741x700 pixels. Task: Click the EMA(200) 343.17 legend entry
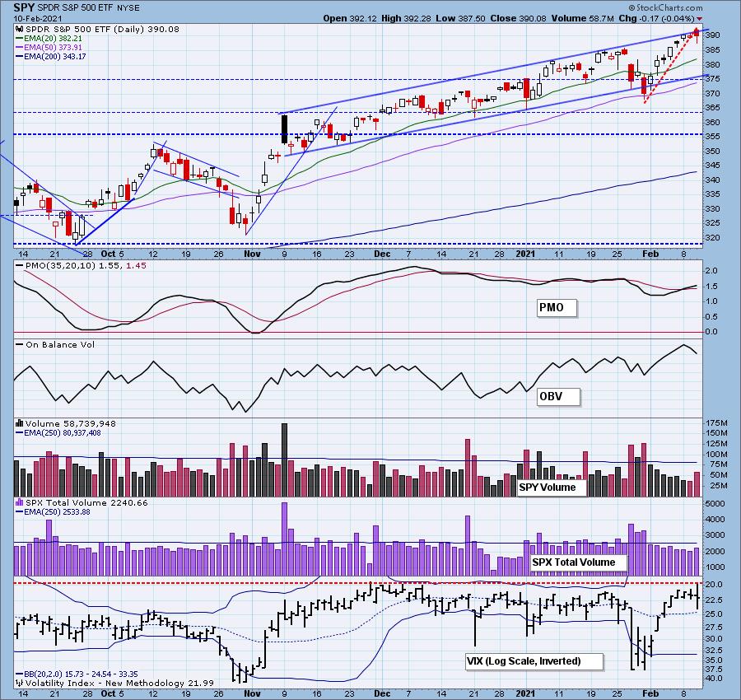point(50,56)
